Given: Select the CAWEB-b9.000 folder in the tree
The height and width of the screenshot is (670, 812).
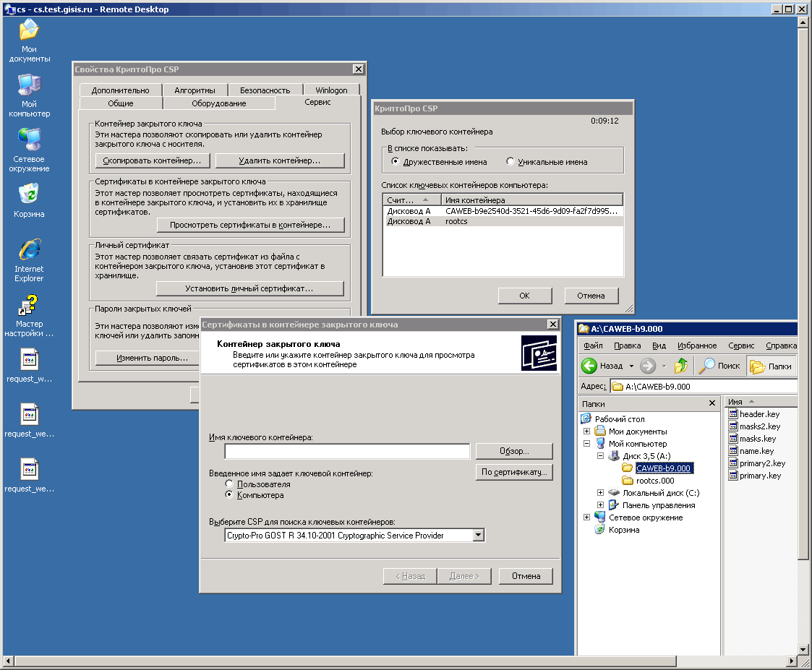Looking at the screenshot, I should [x=663, y=468].
